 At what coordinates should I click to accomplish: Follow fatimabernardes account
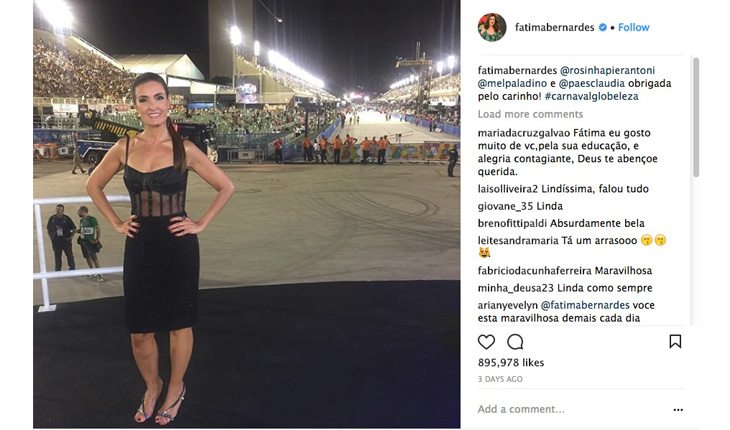point(634,27)
